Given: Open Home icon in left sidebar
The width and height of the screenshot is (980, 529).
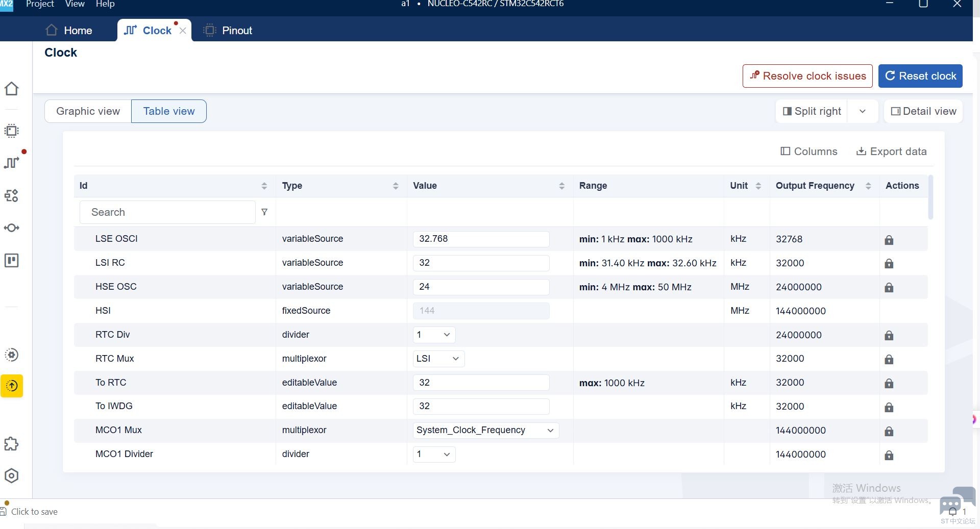Looking at the screenshot, I should tap(11, 89).
